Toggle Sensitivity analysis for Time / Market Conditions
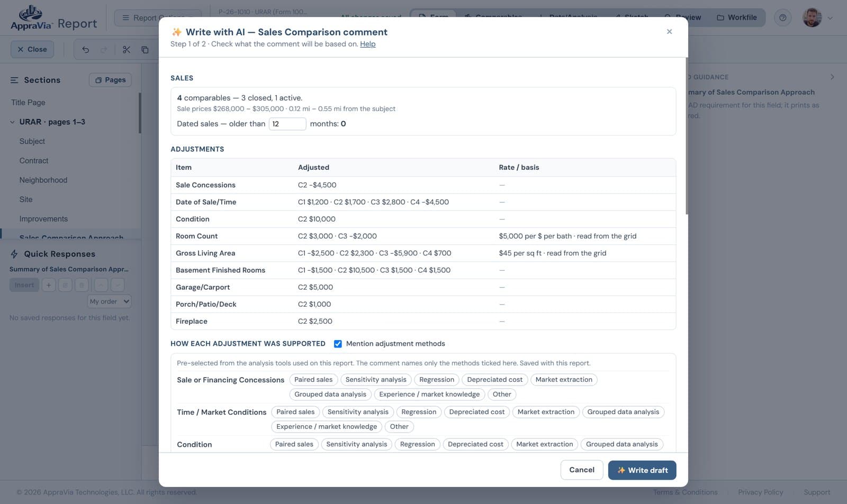 [358, 412]
